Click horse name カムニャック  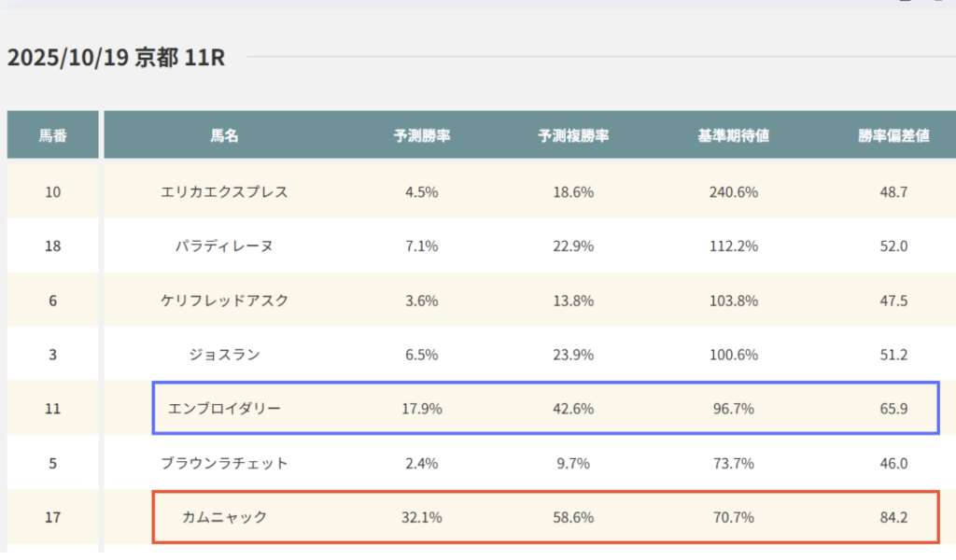click(224, 517)
